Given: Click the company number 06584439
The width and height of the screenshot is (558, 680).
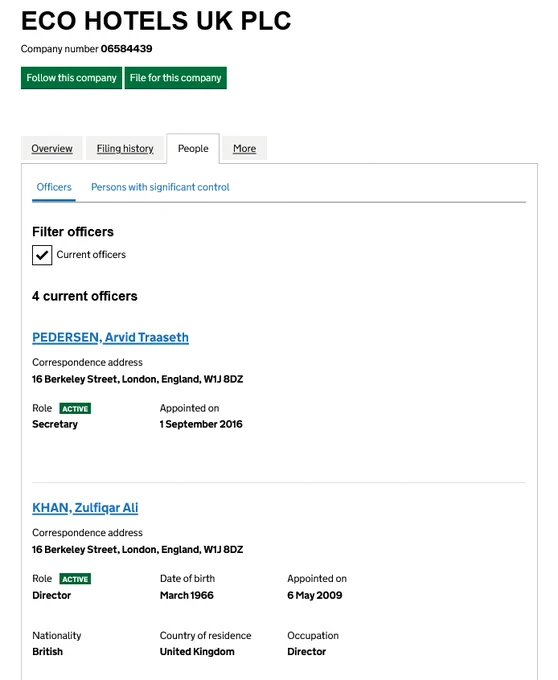Looking at the screenshot, I should tap(127, 49).
